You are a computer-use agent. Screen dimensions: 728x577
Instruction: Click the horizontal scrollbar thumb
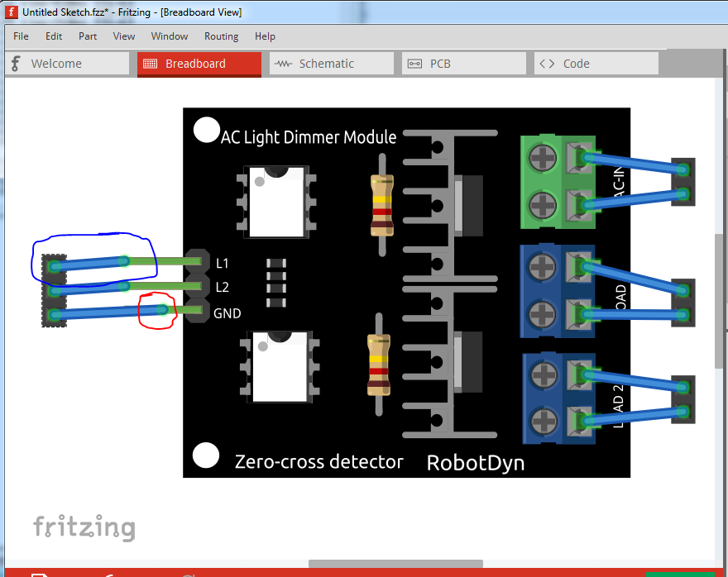click(395, 564)
